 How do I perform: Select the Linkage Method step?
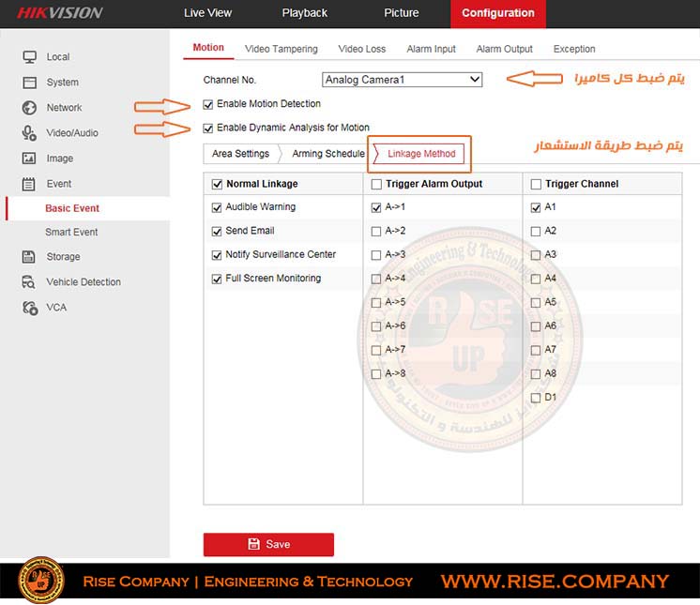pyautogui.click(x=421, y=154)
